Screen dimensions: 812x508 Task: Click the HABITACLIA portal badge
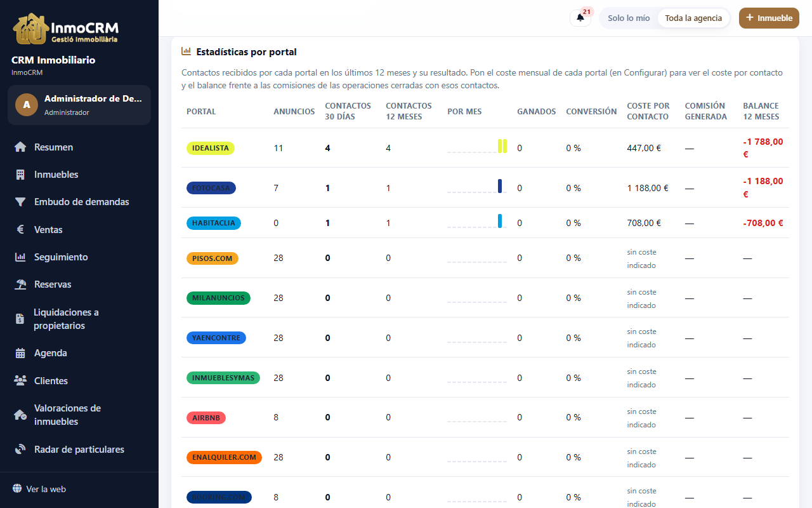point(214,223)
